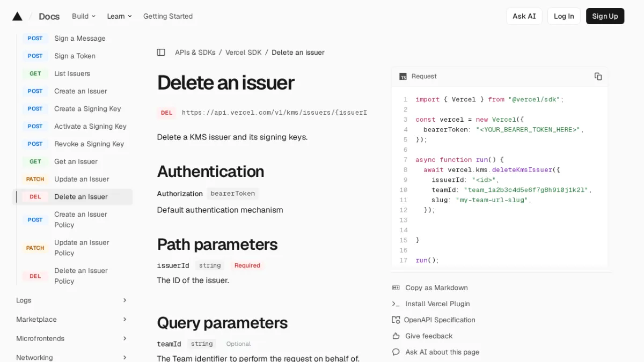Select Delete an Issuer sidebar item
644x362 pixels.
click(72, 197)
